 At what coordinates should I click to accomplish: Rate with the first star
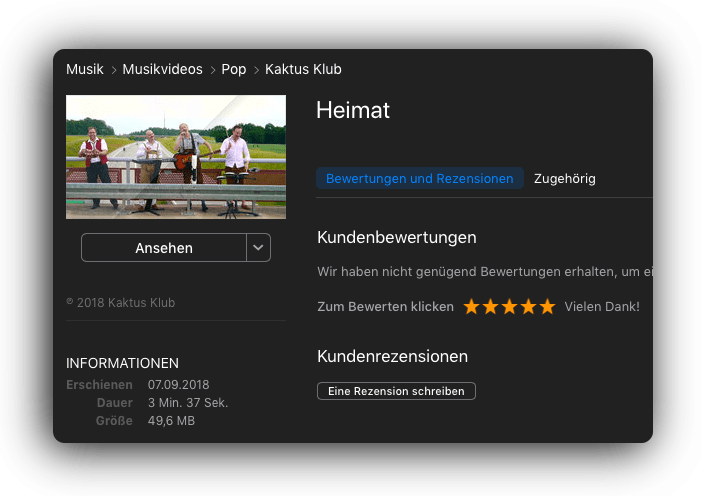tap(471, 307)
